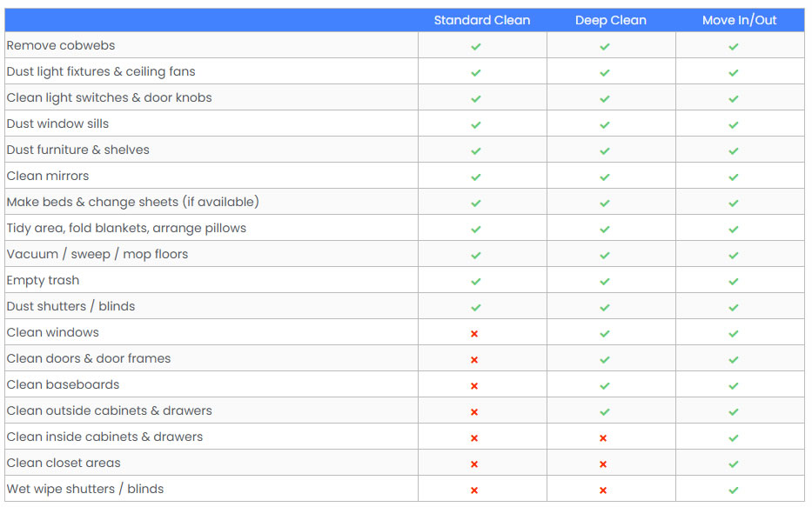Click Move In/Out checkmark for Wet wipe shutters
The image size is (812, 507).
[734, 490]
